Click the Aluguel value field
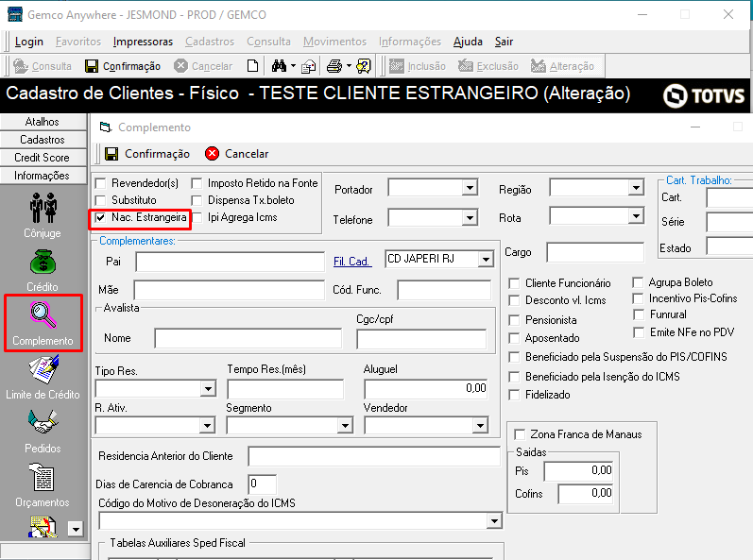Image resolution: width=753 pixels, height=560 pixels. [427, 389]
